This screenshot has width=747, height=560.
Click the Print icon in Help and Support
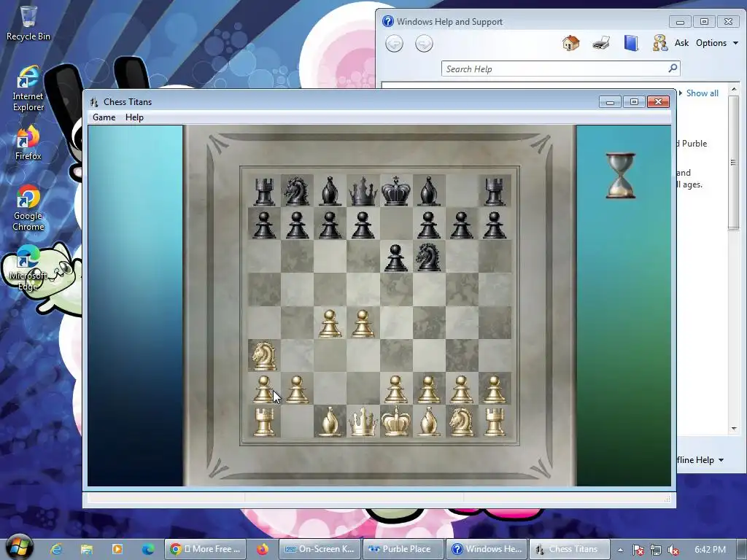pyautogui.click(x=601, y=43)
